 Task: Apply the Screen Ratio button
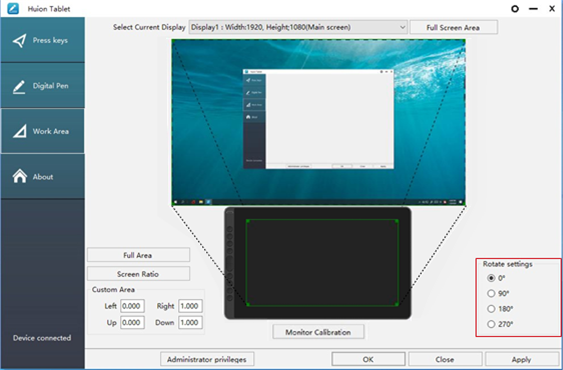point(138,274)
